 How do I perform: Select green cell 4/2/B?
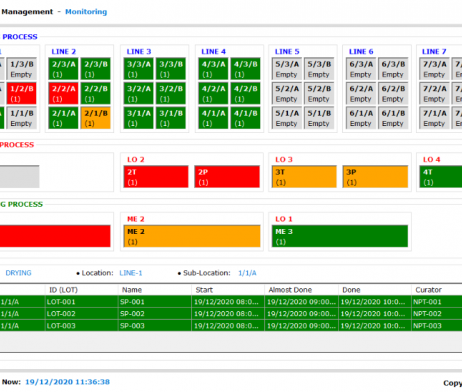[245, 94]
